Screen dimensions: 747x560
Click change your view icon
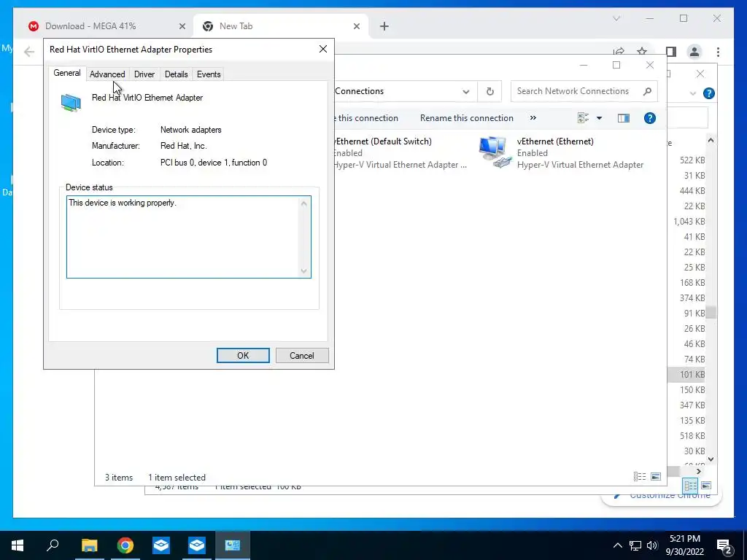[583, 118]
